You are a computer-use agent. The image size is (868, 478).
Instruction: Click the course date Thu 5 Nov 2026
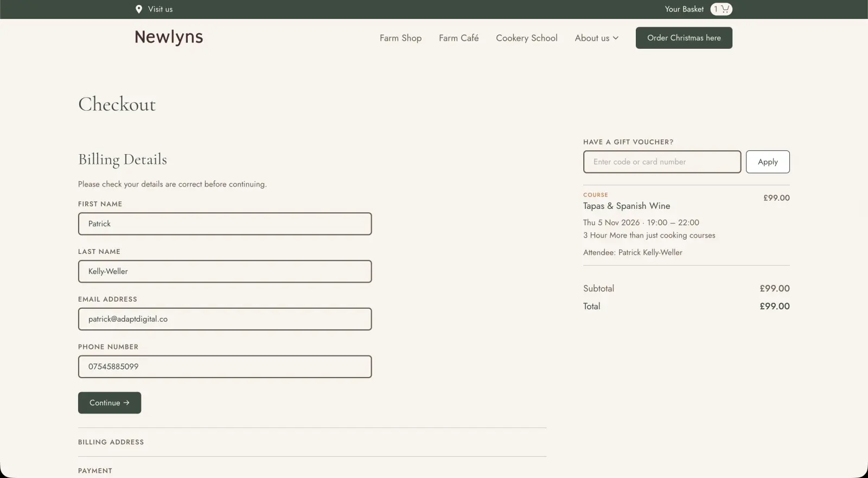(x=611, y=222)
